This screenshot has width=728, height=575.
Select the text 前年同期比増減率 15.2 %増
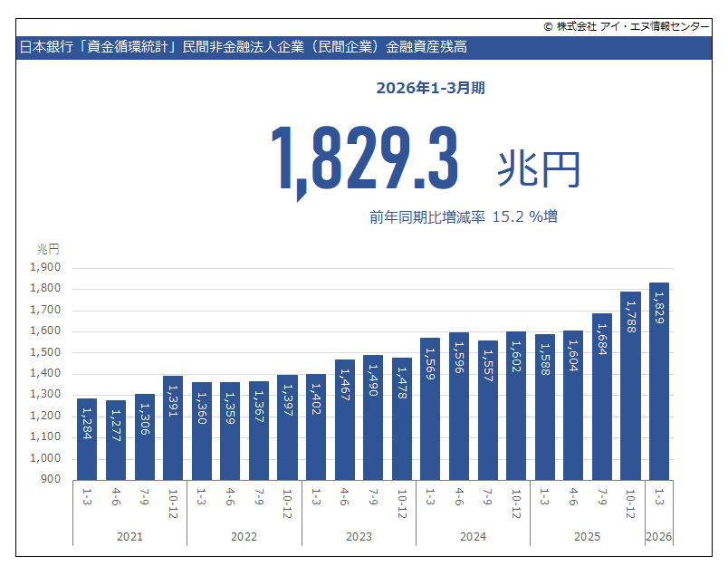(464, 216)
